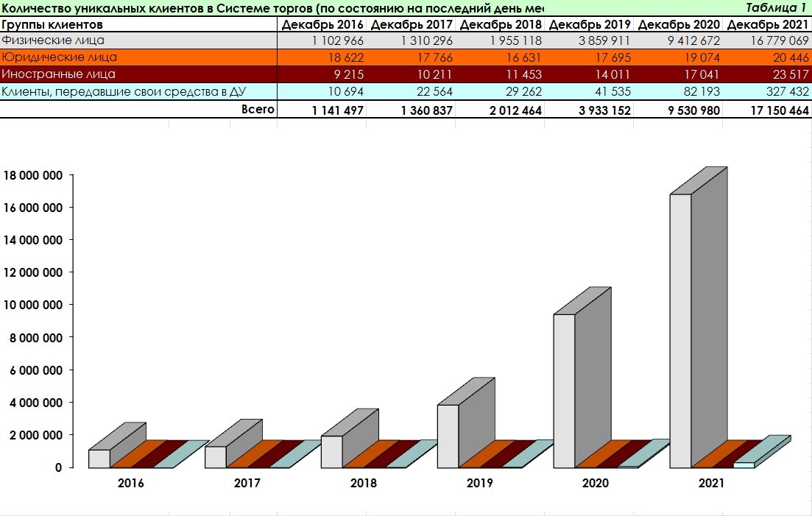Select cell with value 17 766
Viewport: 812px width, 516px height.
(411, 57)
